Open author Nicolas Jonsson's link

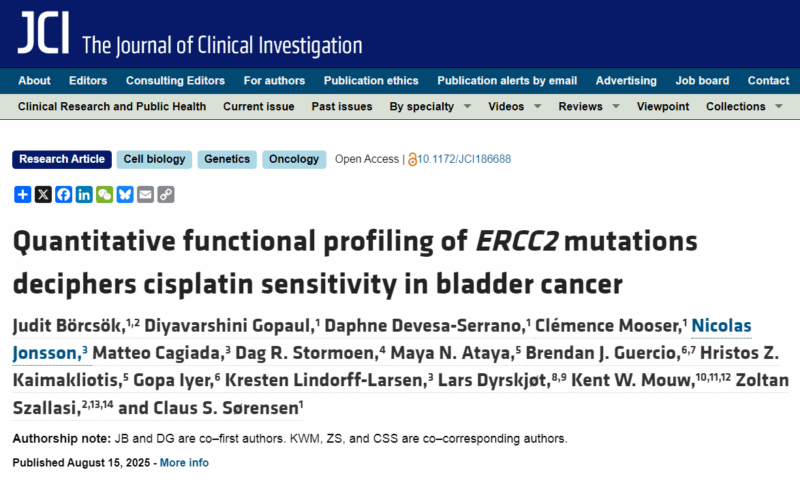(x=721, y=326)
